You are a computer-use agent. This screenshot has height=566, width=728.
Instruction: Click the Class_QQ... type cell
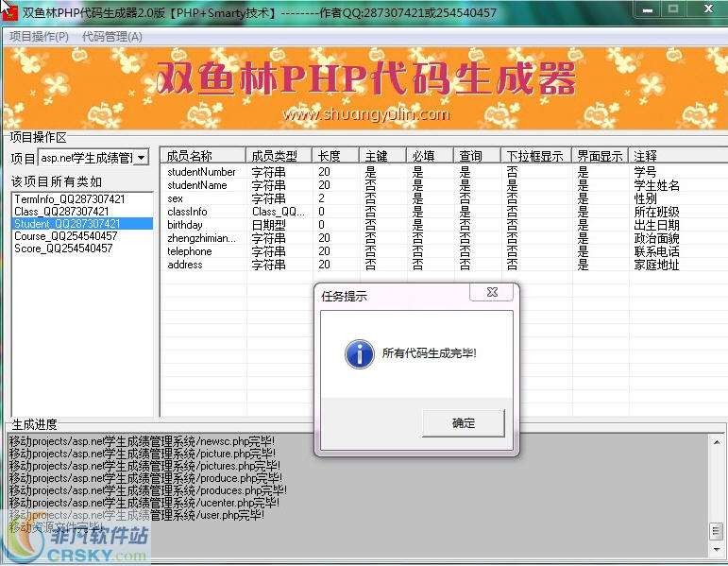[x=279, y=212]
